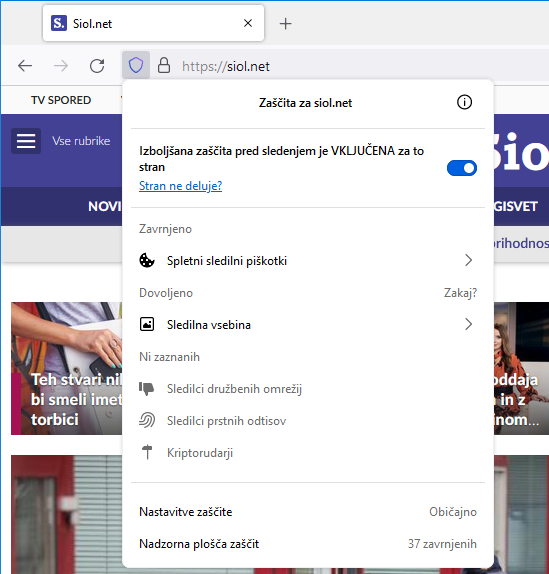Click the padlock site security icon
The height and width of the screenshot is (574, 549).
click(x=164, y=66)
